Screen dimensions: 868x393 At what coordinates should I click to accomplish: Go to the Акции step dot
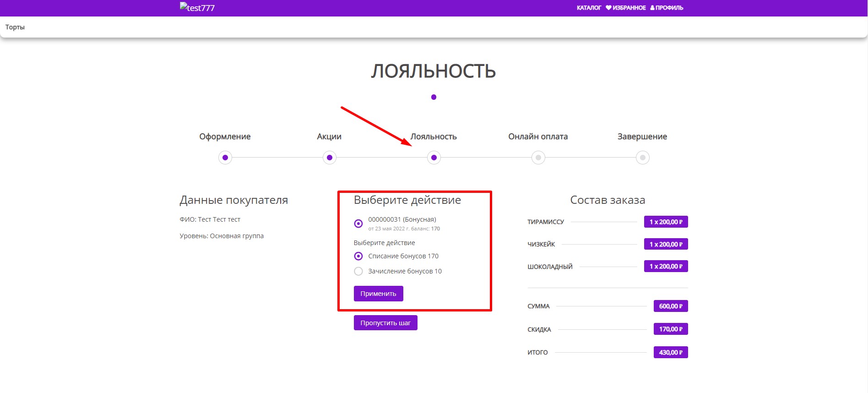[330, 158]
